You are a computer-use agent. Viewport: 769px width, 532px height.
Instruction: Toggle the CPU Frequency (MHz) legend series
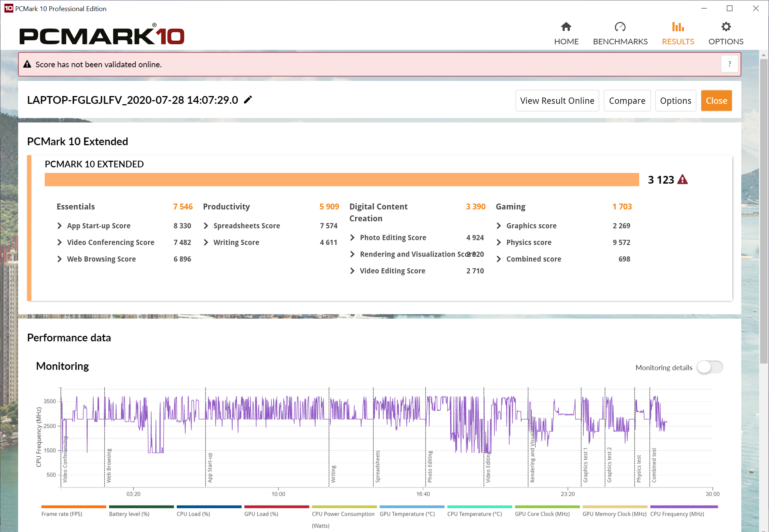point(684,511)
